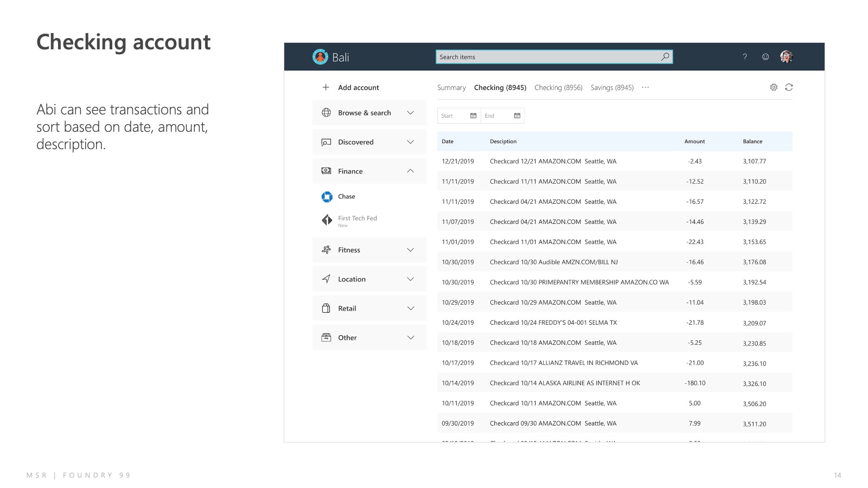Open the more tabs ellipsis menu

pos(645,87)
